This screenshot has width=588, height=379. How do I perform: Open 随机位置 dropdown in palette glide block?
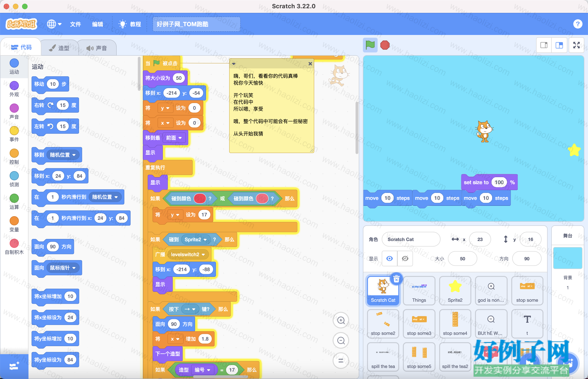[105, 197]
